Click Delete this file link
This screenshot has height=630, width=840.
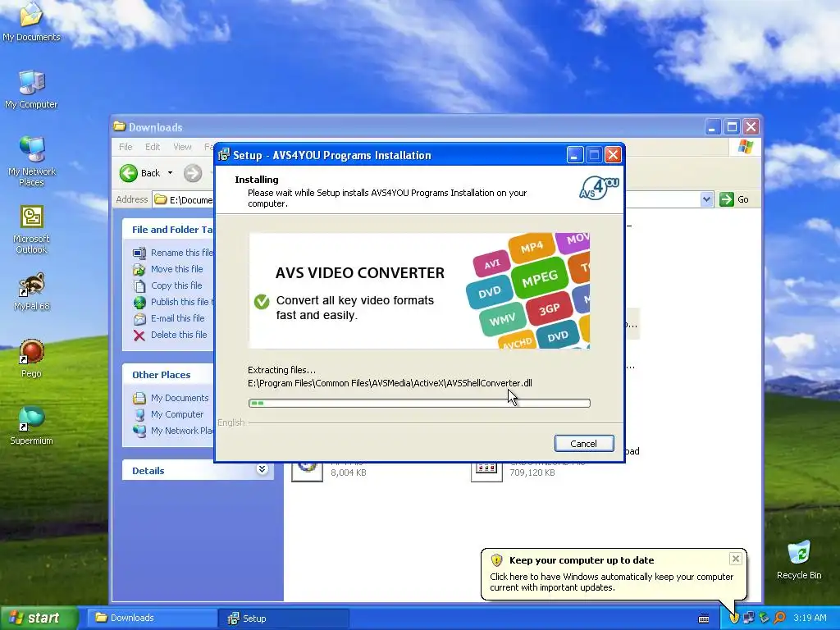tap(178, 335)
